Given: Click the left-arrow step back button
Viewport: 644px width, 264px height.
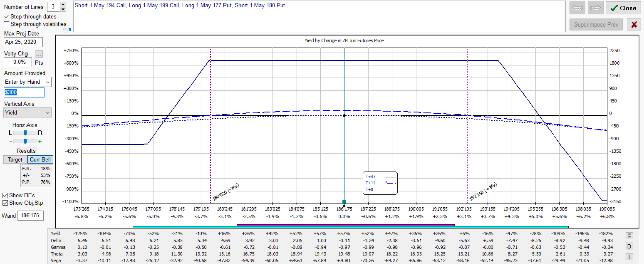Looking at the screenshot, I should click(577, 8).
